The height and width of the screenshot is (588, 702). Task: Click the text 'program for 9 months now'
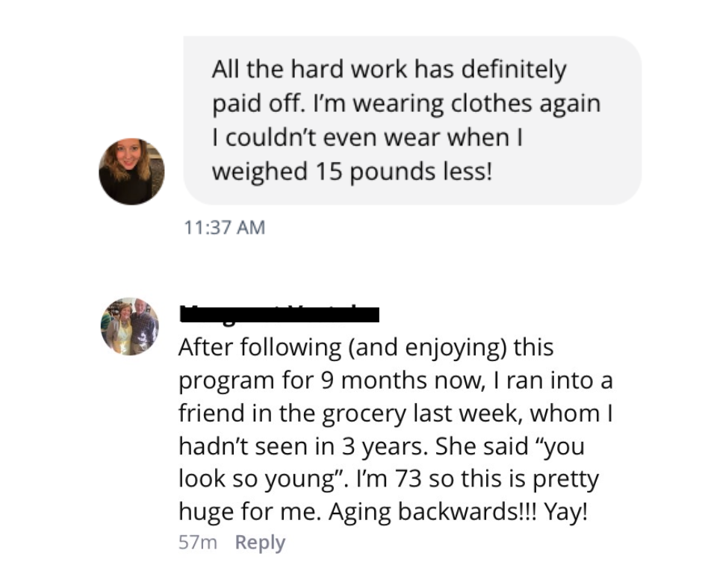332,381
